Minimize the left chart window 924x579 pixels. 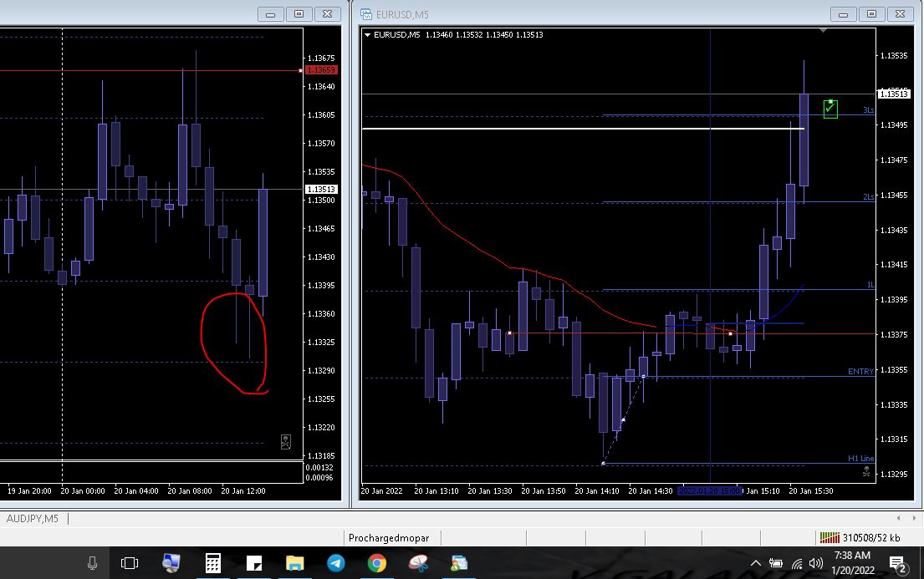(x=270, y=14)
